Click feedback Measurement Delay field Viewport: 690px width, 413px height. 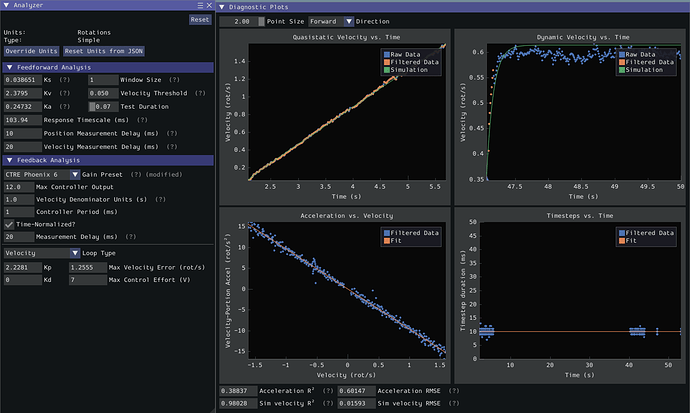19,237
